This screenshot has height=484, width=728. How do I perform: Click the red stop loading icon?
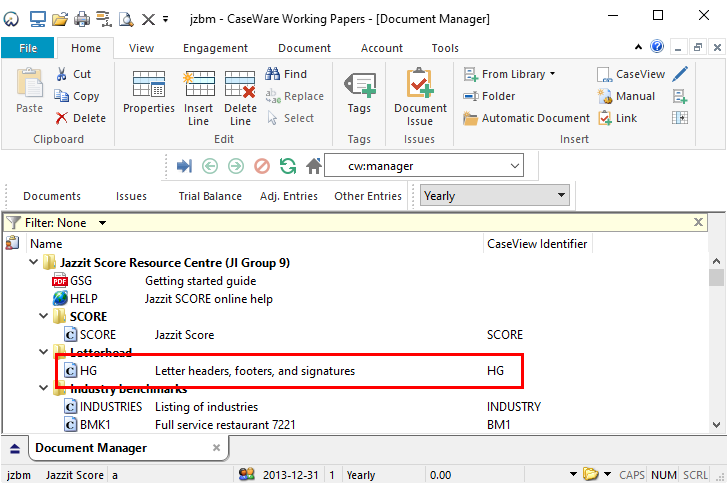(262, 166)
